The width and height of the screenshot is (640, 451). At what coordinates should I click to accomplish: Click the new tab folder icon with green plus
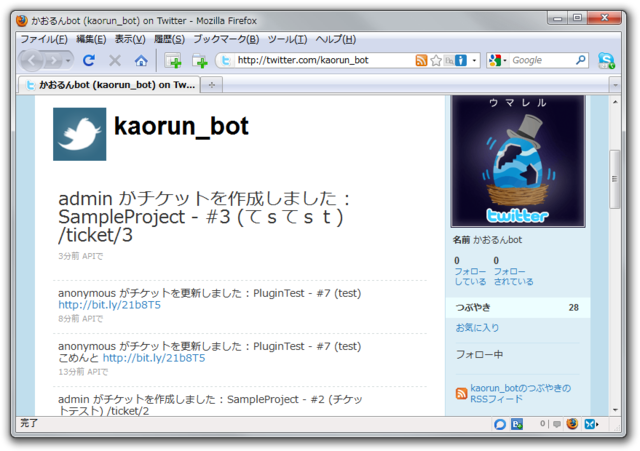tap(200, 61)
